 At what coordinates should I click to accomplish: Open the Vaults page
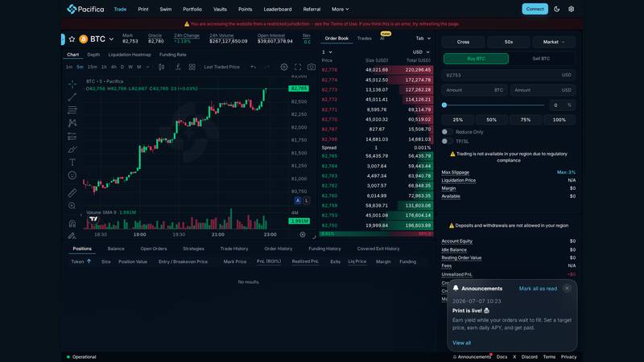click(220, 9)
